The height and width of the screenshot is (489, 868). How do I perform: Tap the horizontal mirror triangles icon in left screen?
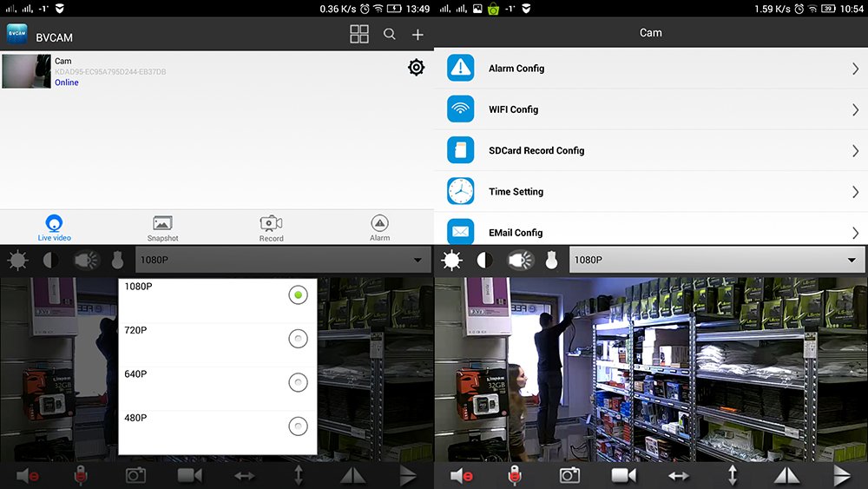352,475
